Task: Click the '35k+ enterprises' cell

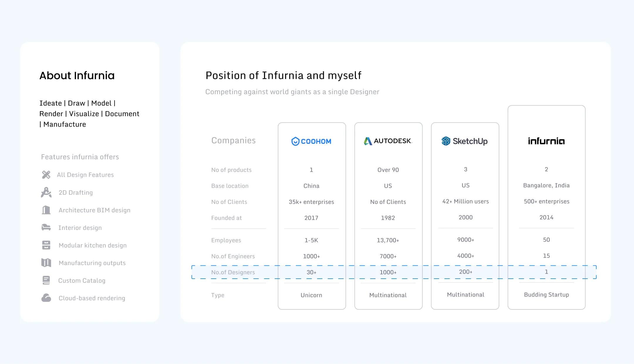Action: (x=311, y=202)
